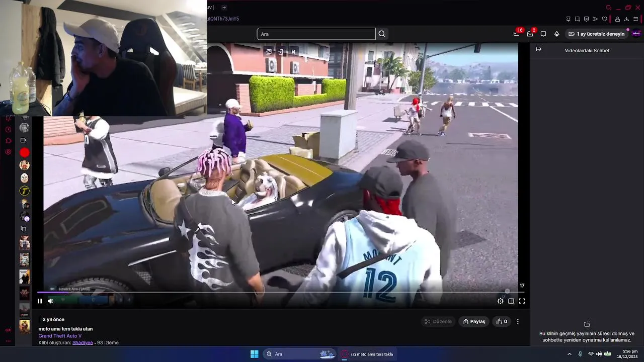Open the browser Easy Setup menu
The image size is (644, 362).
point(635,19)
